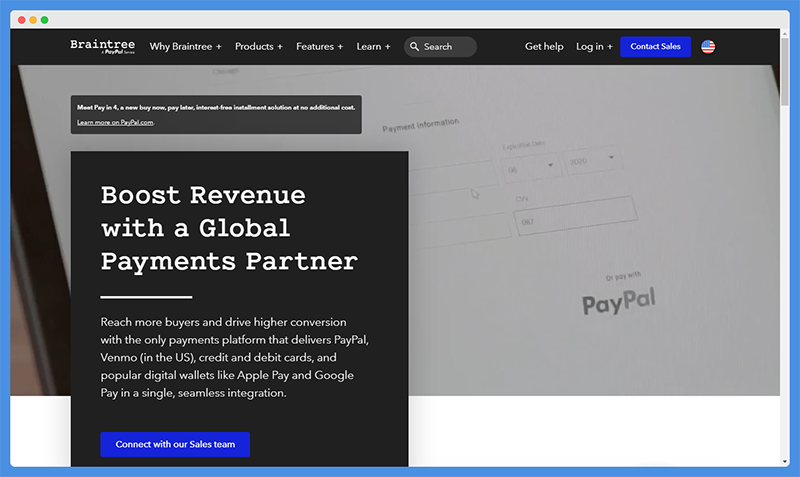Close the browser window via red button

(x=21, y=20)
